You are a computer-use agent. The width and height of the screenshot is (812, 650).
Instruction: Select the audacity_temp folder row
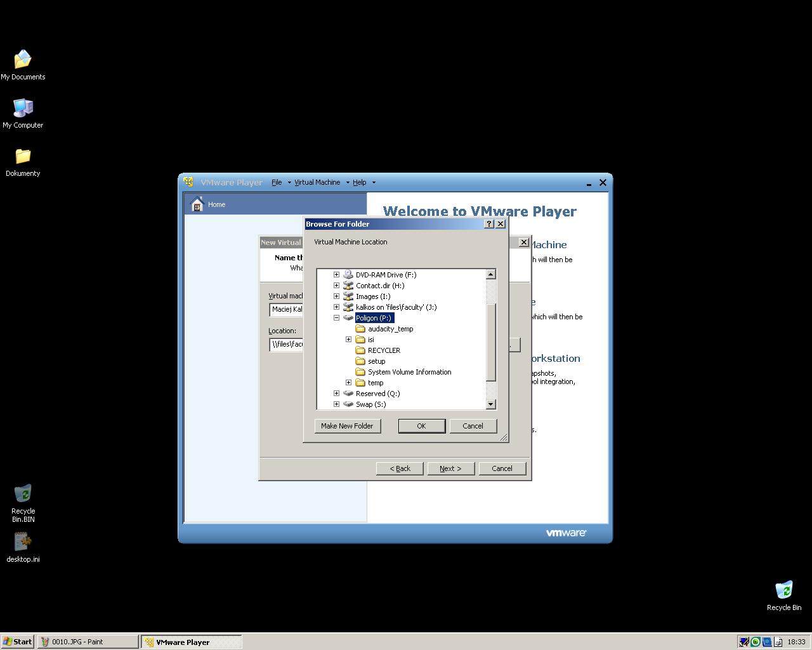pyautogui.click(x=390, y=329)
